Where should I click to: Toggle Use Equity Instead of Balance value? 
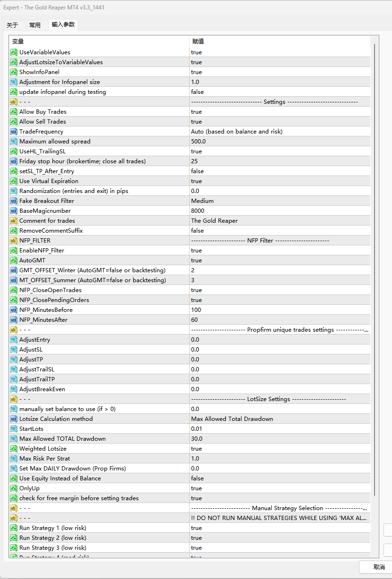pyautogui.click(x=197, y=478)
